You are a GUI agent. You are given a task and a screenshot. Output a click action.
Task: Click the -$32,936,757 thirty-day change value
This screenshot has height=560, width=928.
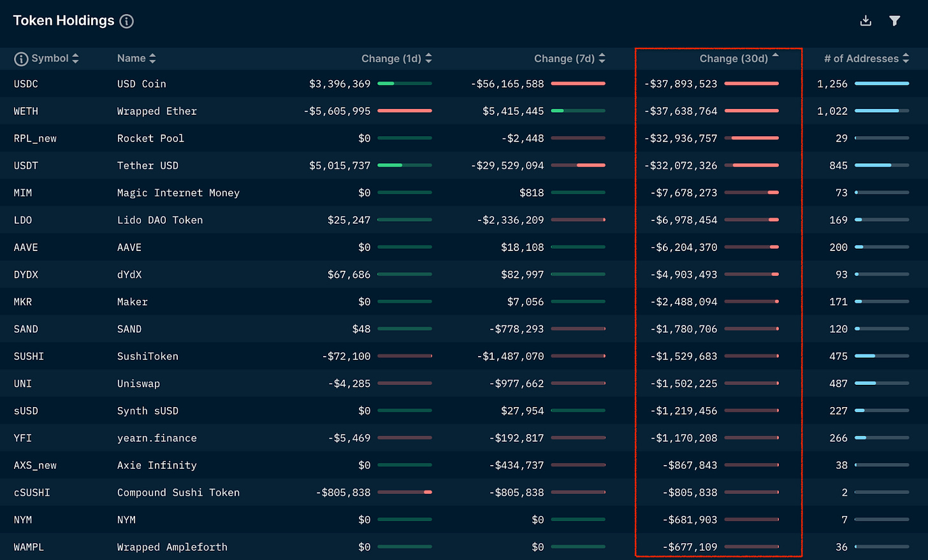click(681, 138)
